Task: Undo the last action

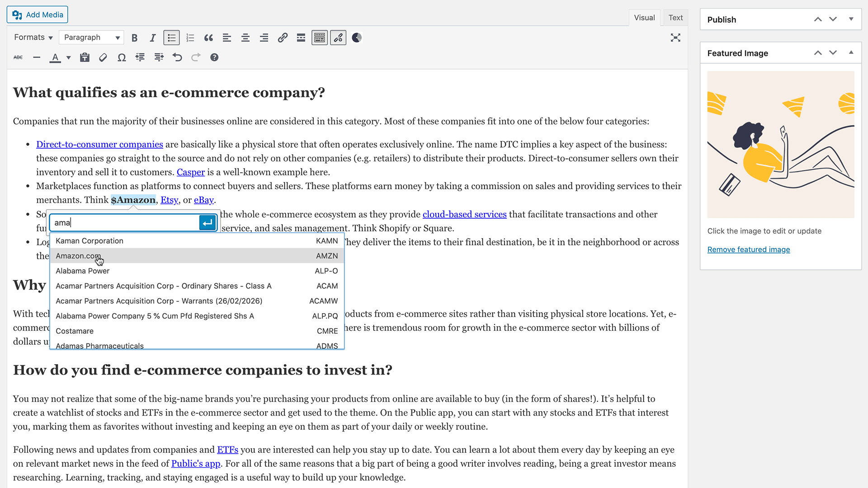Action: (x=177, y=57)
